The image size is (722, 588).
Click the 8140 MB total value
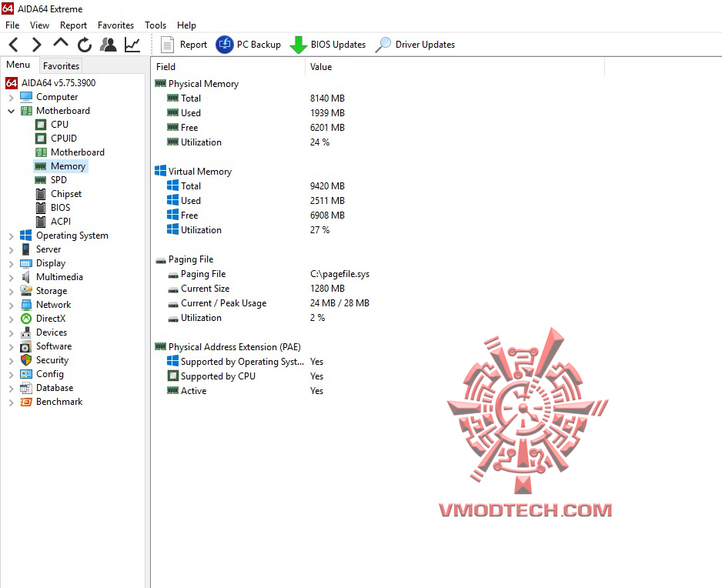click(327, 98)
